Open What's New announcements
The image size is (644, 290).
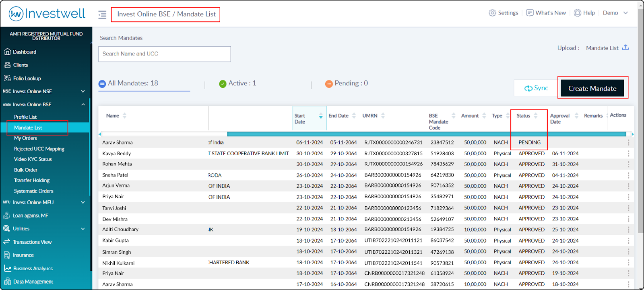(x=546, y=13)
